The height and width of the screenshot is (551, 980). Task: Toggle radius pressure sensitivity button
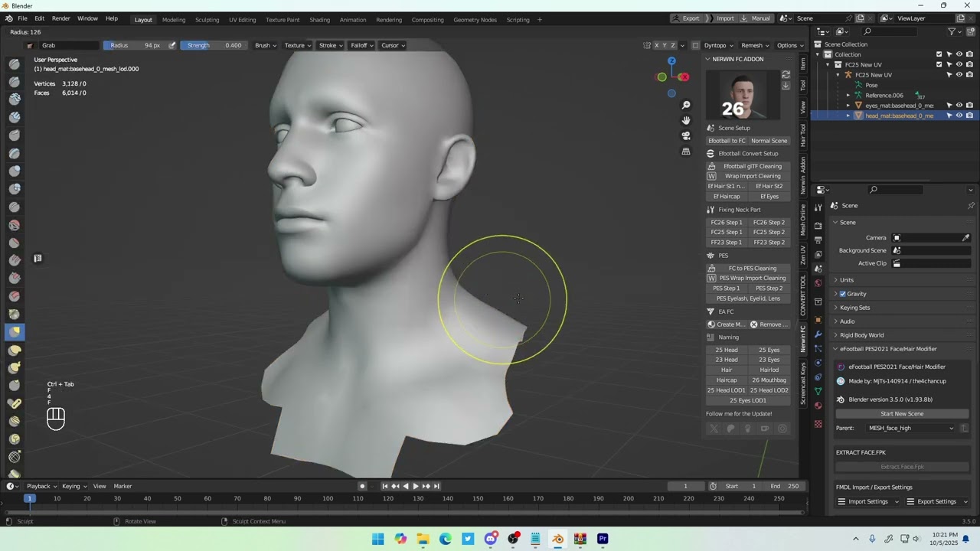tap(172, 45)
